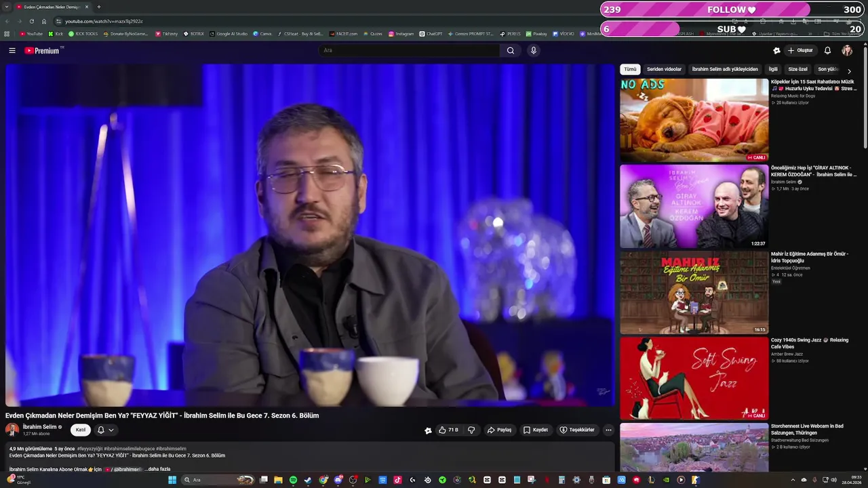Open Soft Swing Jazz thumbnail
Screen dimensions: 868x488
coord(694,378)
